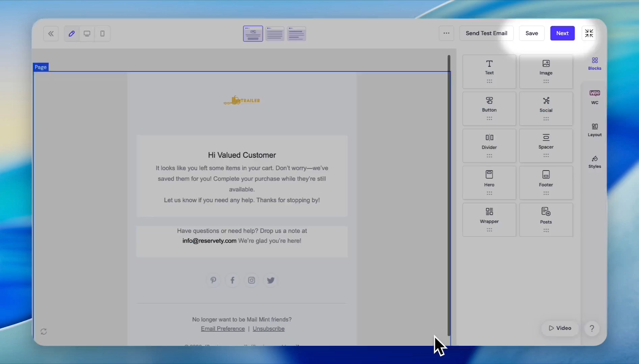This screenshot has height=364, width=639.
Task: Exit fullscreen with collapse arrows icon
Action: pyautogui.click(x=589, y=33)
